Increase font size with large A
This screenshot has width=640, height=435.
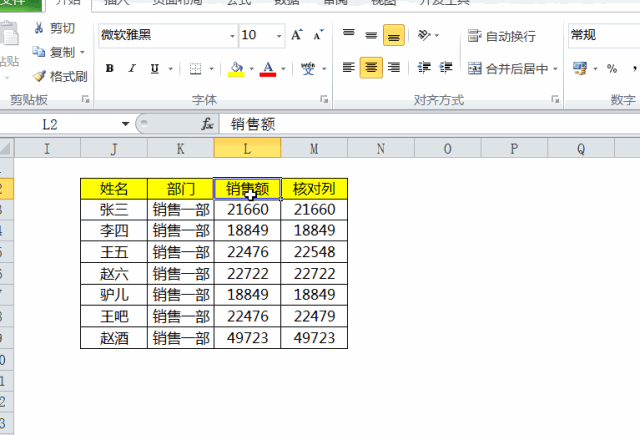coord(297,35)
